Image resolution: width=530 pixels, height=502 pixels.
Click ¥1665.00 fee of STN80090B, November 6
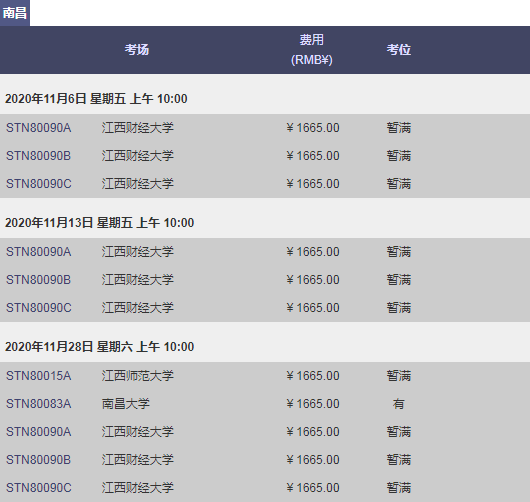[313, 156]
